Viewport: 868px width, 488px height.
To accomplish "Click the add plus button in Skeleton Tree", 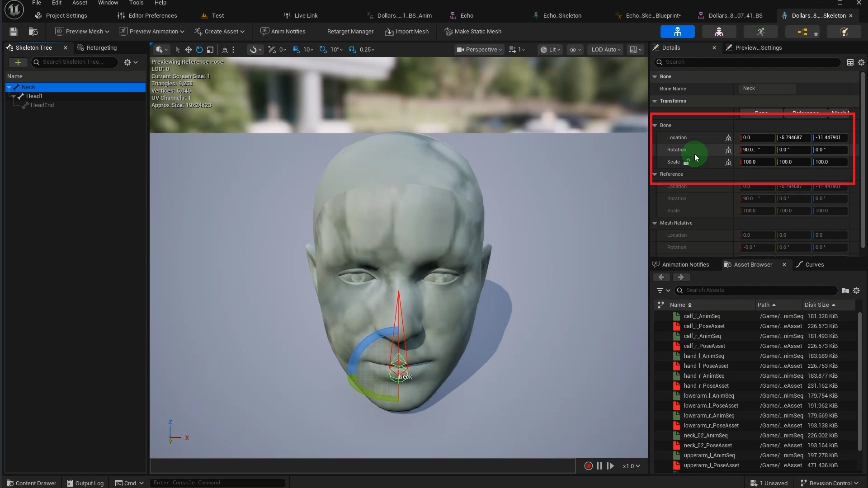I will 18,62.
